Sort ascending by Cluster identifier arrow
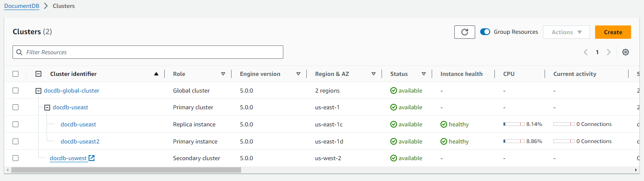 tap(156, 74)
